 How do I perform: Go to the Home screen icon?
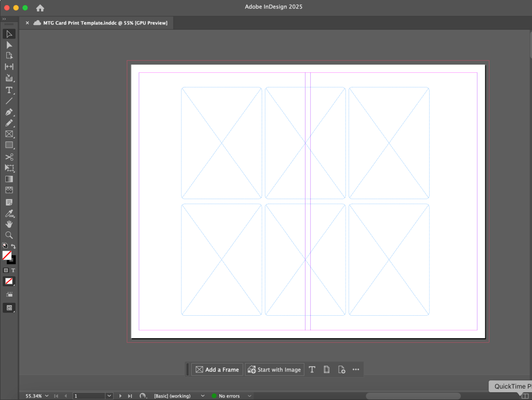click(x=40, y=8)
